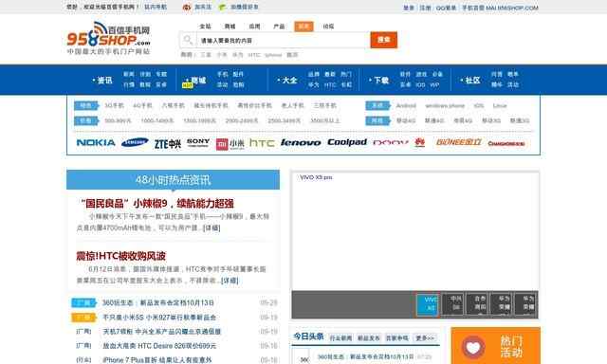
Task: Click the Weibo icon in top bar
Action: pos(187,7)
